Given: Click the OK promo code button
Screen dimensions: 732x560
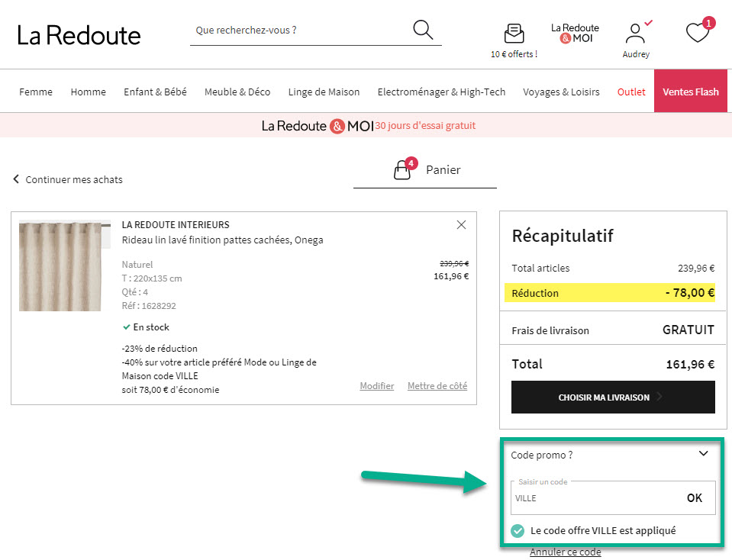Looking at the screenshot, I should (x=694, y=498).
